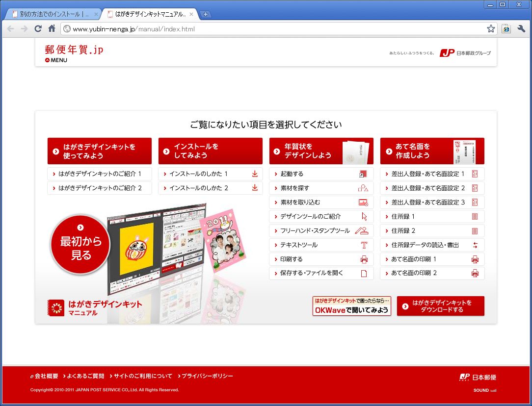Click はがきデザインキットをダウンロードする button
Image resolution: width=532 pixels, height=406 pixels.
click(440, 306)
